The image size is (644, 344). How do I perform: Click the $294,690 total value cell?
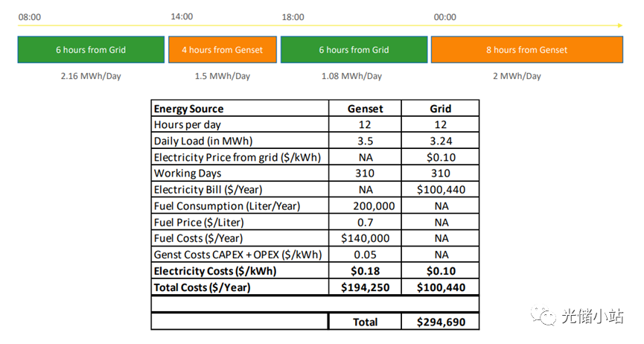tap(441, 322)
